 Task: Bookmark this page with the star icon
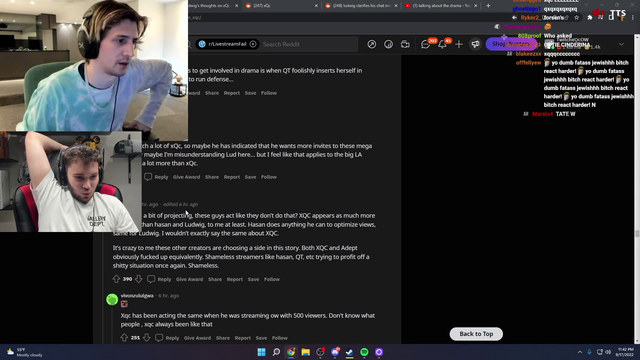(576, 18)
